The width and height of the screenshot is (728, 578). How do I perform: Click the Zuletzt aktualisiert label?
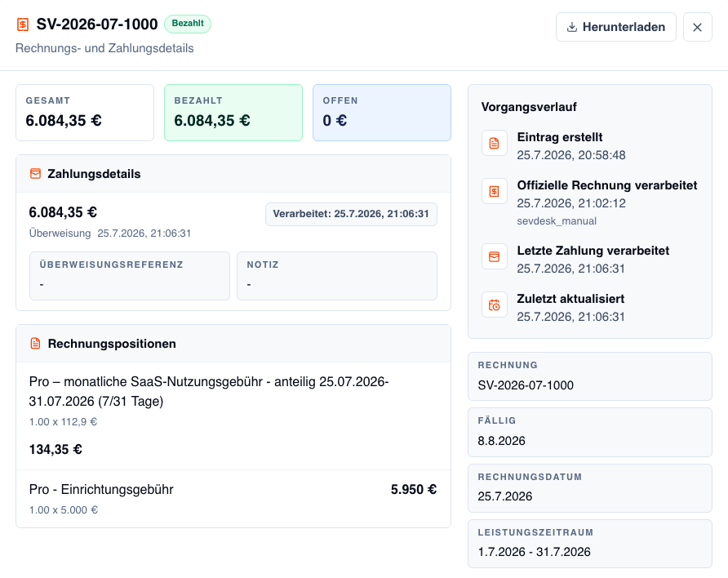tap(570, 299)
